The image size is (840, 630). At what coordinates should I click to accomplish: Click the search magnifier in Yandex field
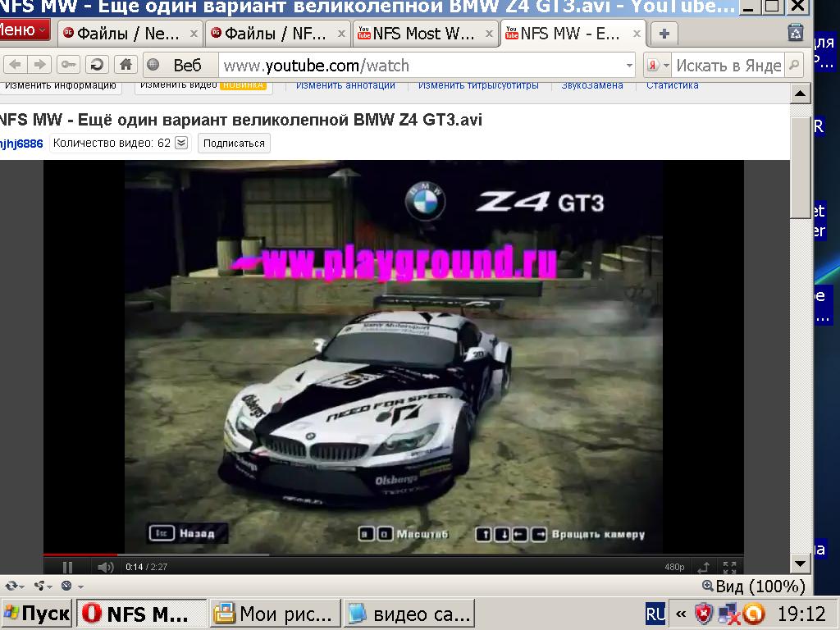[793, 65]
